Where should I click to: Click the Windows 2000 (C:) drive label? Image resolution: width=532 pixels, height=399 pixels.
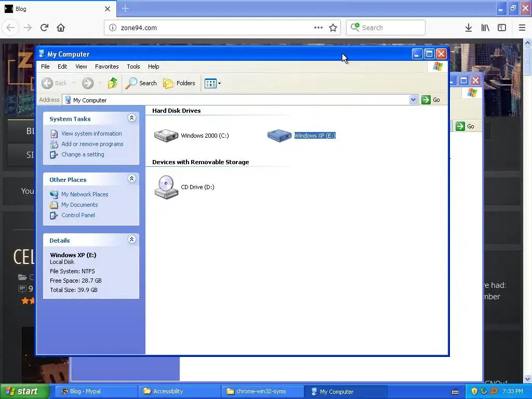click(205, 136)
